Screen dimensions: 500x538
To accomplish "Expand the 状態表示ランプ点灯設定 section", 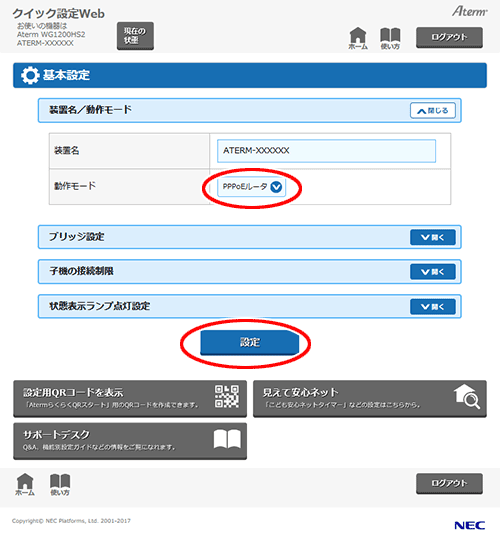I will 433,306.
